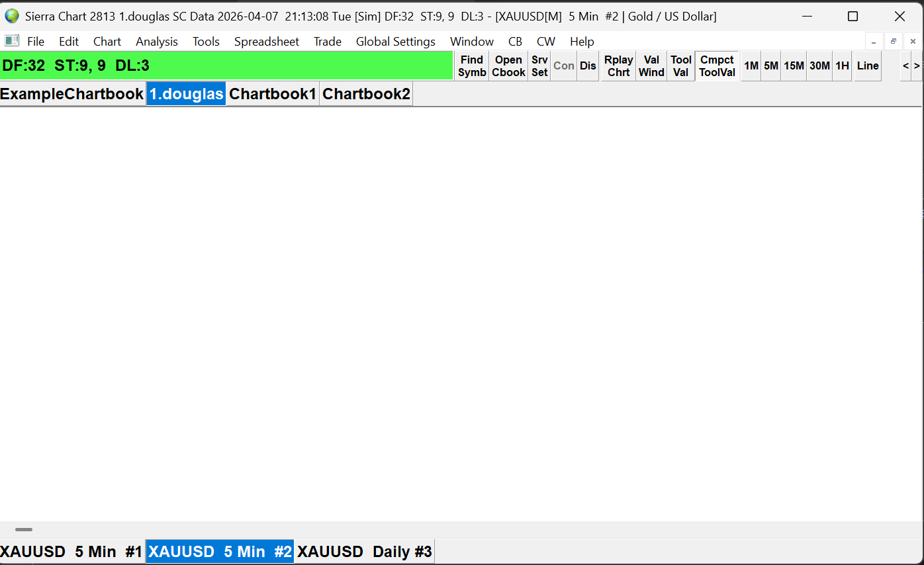Viewport: 924px width, 565px height.
Task: Open the Help menu
Action: [x=582, y=42]
